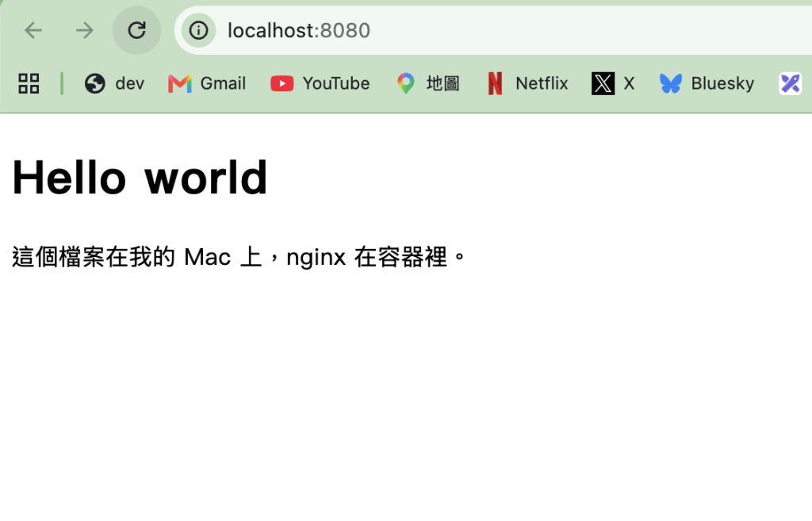
Task: Click the paragraph "這個檔案在我的 Mac 上，nginx 在容器裡。"
Action: (239, 257)
